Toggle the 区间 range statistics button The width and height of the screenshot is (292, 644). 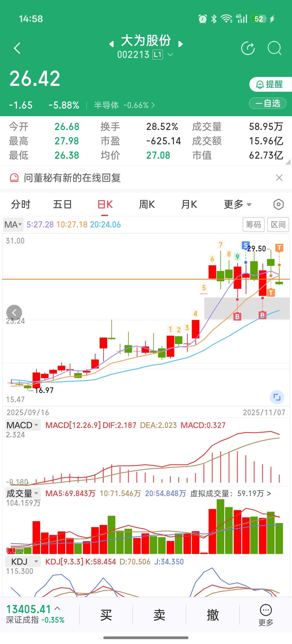[278, 225]
